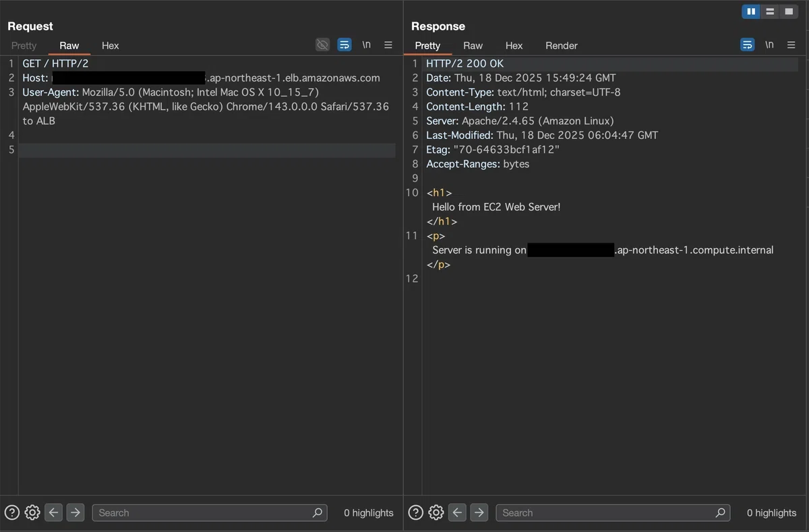Click the opening <h1> tag
This screenshot has width=809, height=532.
(439, 193)
